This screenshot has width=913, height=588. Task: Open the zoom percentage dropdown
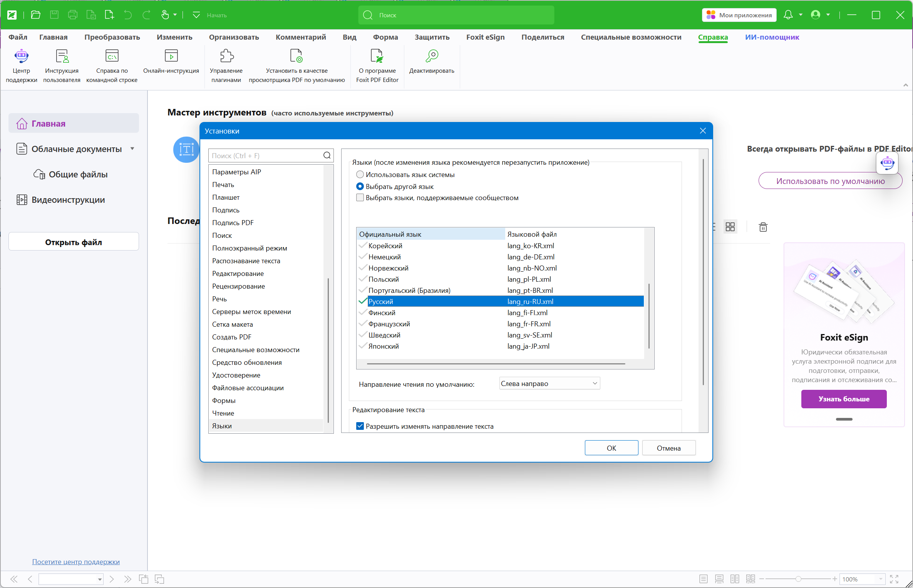[881, 579]
